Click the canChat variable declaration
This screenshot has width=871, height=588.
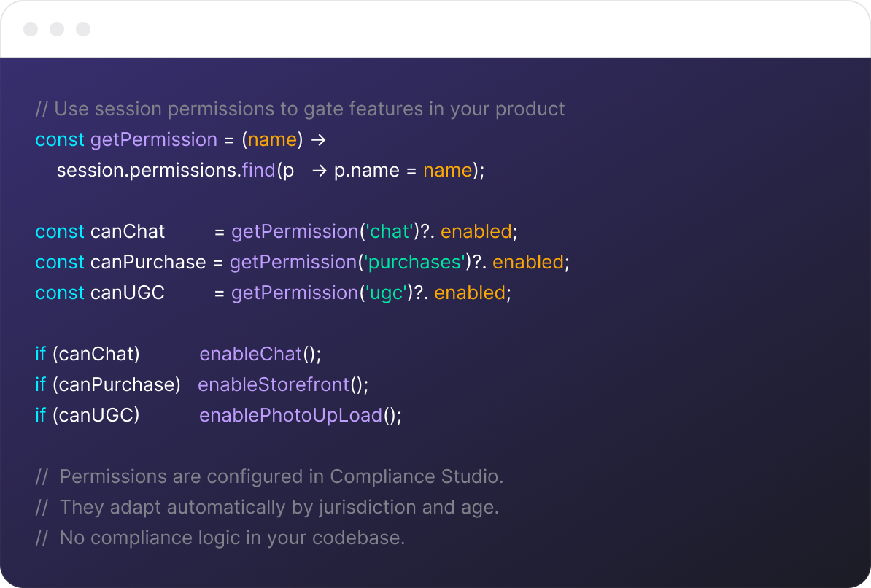coord(128,231)
